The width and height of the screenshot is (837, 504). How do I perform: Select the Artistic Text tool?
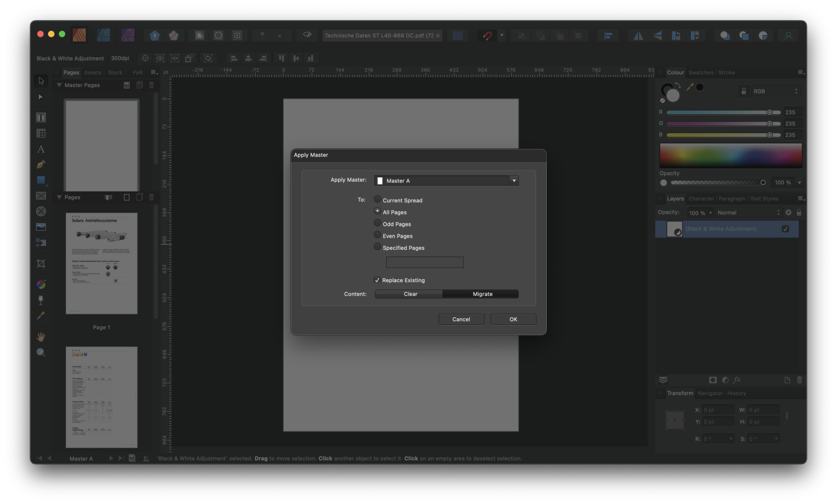point(41,149)
